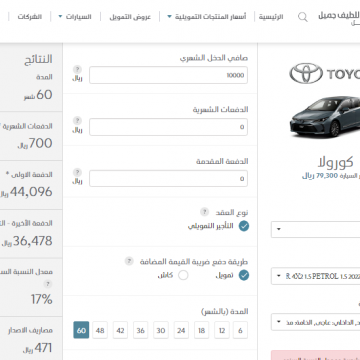Expand the أسعار المنتجات التمويلية menu

click(x=207, y=17)
